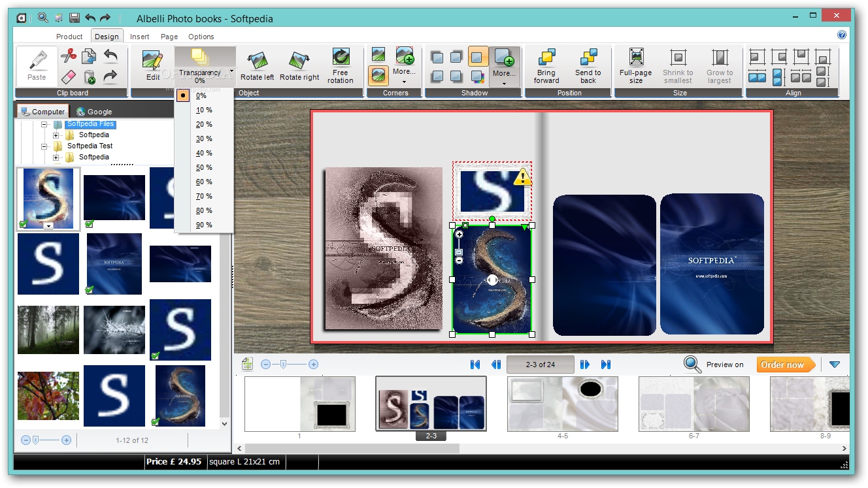Click the magnifier icon in title bar
The image size is (868, 488).
click(43, 18)
